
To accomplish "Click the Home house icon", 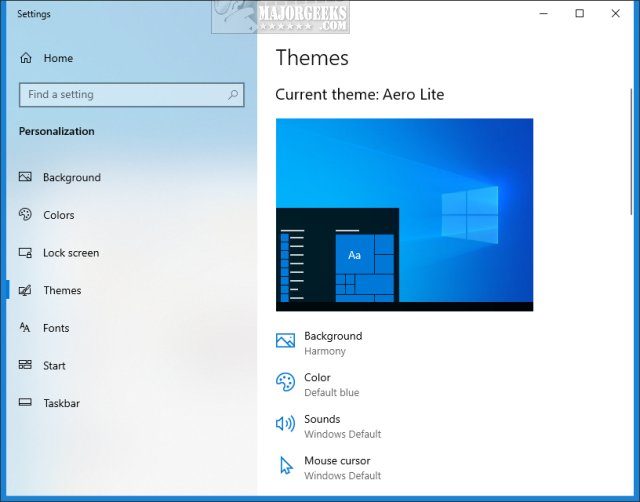I will coord(26,58).
